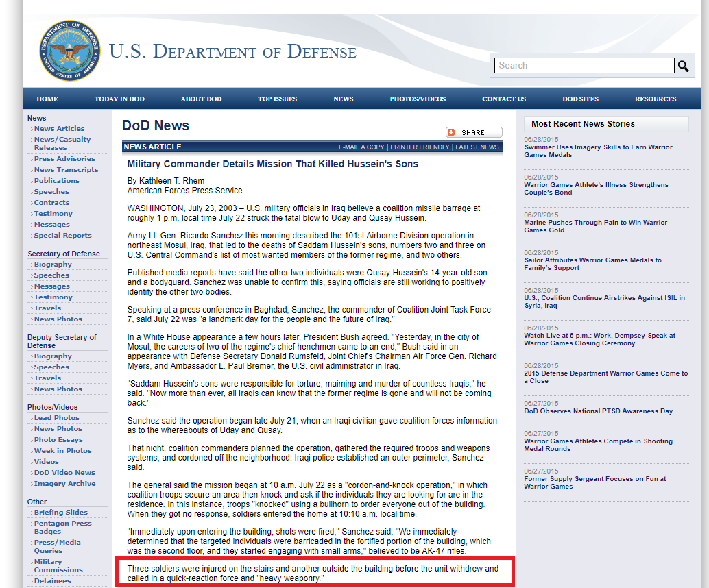Open Warrior Games Athlete's Illness story
Viewport: 709px width, 588px height.
[x=596, y=188]
